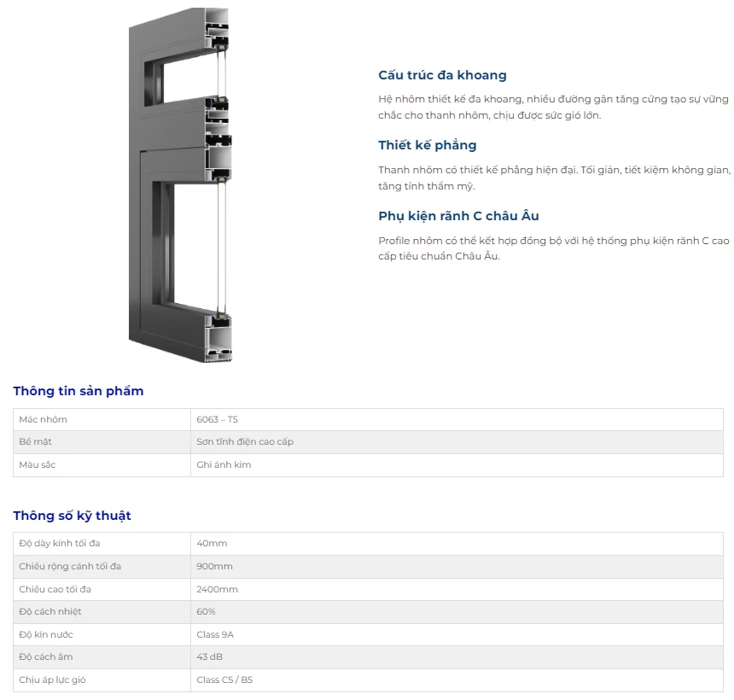This screenshot has width=734, height=700.
Task: Select the value 'Class C5 / B5'
Action: [224, 680]
